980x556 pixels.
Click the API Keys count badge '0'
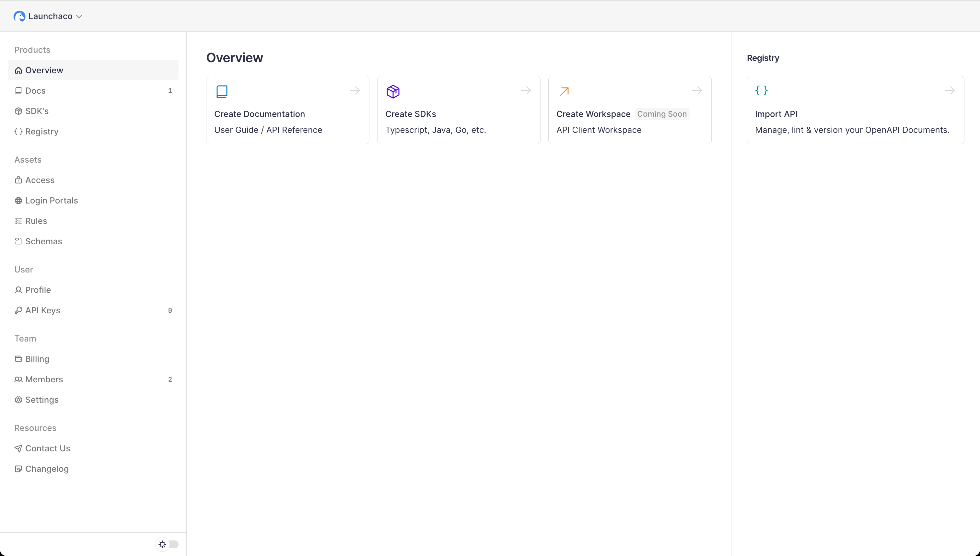(x=170, y=310)
